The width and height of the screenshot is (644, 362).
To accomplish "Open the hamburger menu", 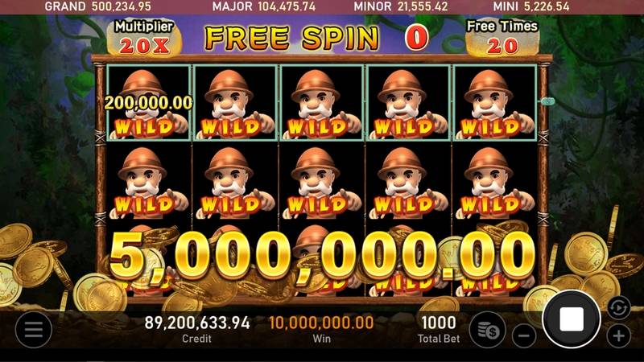I will click(x=34, y=330).
